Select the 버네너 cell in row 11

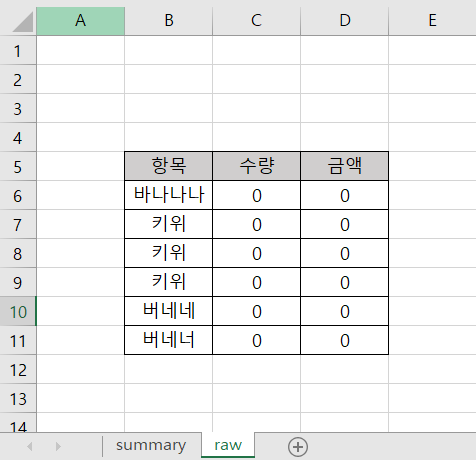click(169, 340)
